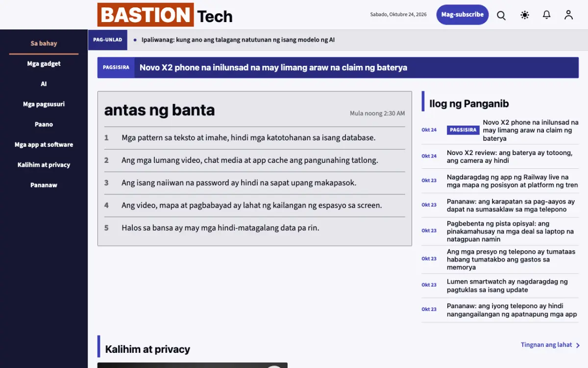Viewport: 588px width, 368px height.
Task: Click Tingnan ang lahat link
Action: coord(546,345)
